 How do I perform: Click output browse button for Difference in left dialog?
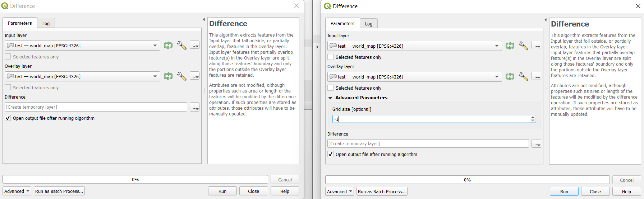194,107
